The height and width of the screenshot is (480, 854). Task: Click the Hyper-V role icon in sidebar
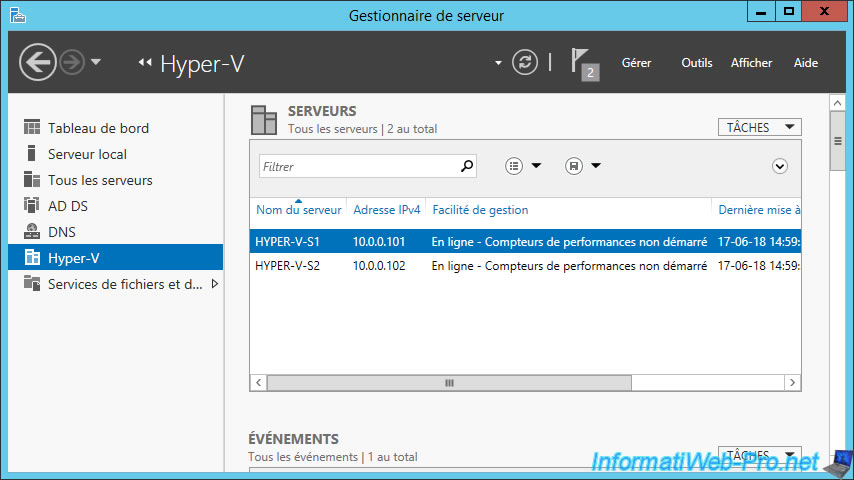click(x=32, y=257)
